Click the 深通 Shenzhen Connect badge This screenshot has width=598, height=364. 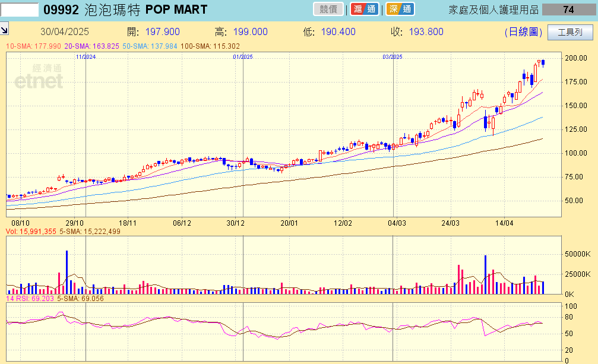tap(400, 9)
